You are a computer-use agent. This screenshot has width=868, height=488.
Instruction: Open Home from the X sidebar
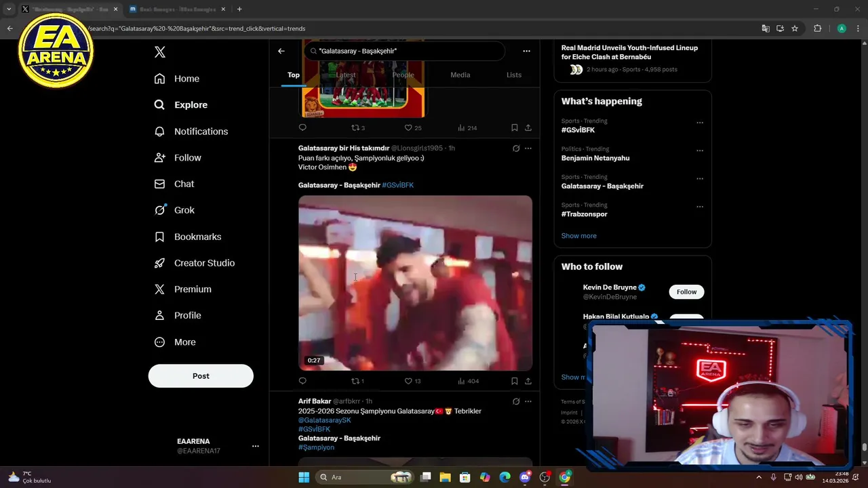coord(176,79)
